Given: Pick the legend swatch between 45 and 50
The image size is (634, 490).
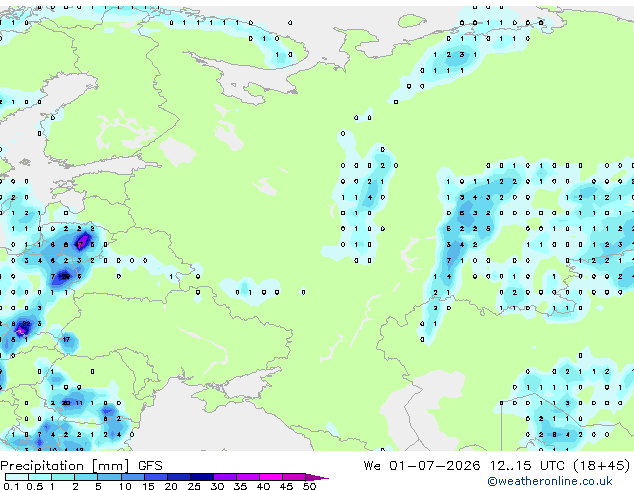Looking at the screenshot, I should (294, 477).
